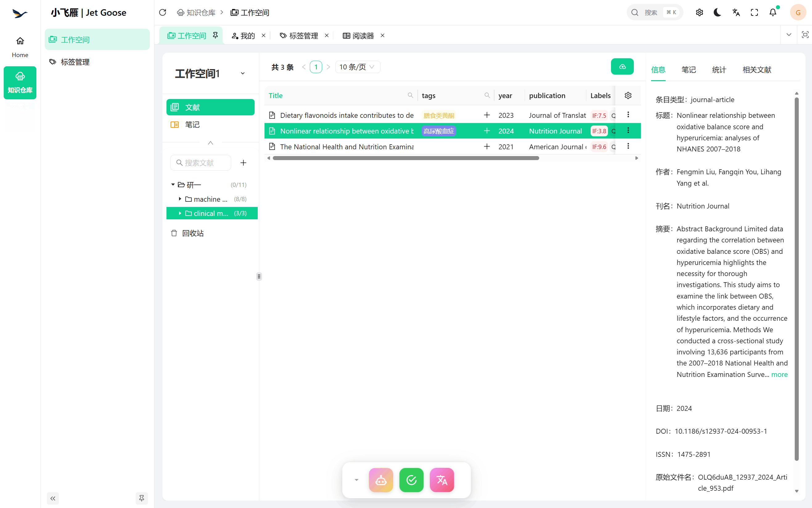
Task: Click the table horizontal scrollbar
Action: pos(406,158)
